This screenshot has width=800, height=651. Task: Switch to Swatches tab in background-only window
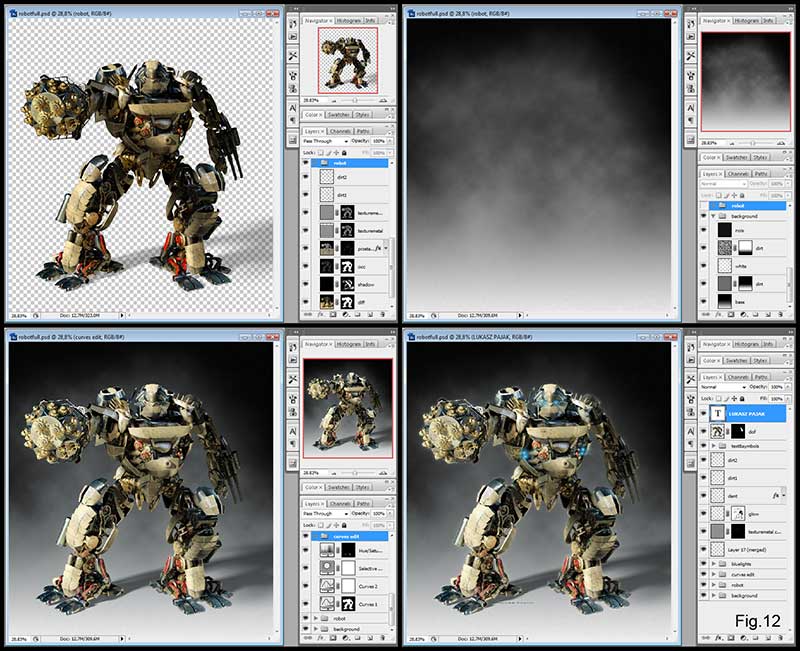[x=737, y=157]
